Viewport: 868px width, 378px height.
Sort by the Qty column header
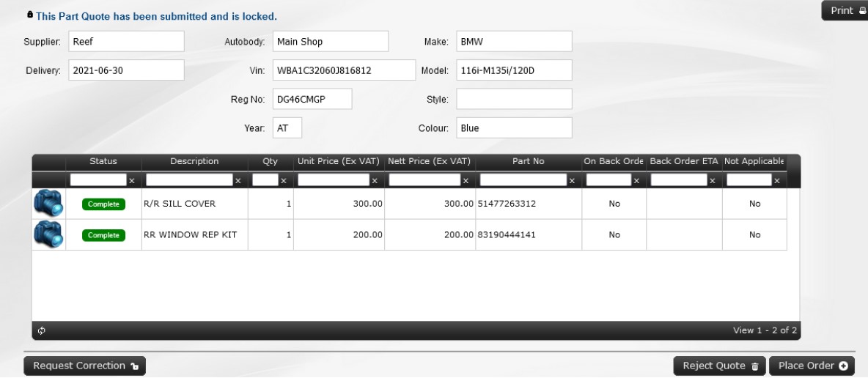tap(270, 162)
